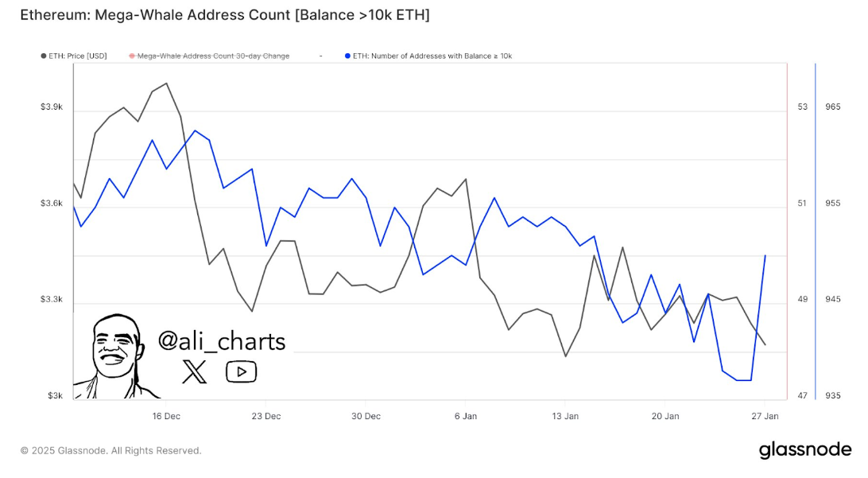Click the glassnode logo
868x478 pixels.
tap(804, 450)
